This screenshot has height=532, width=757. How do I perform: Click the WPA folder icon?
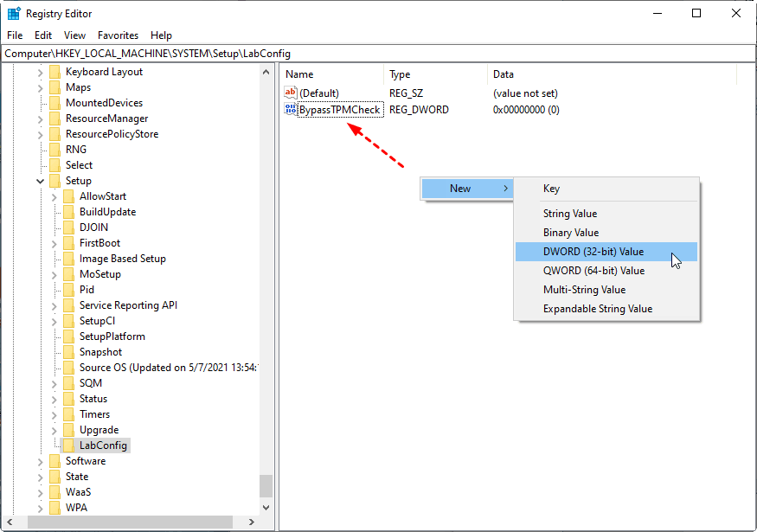click(x=55, y=508)
